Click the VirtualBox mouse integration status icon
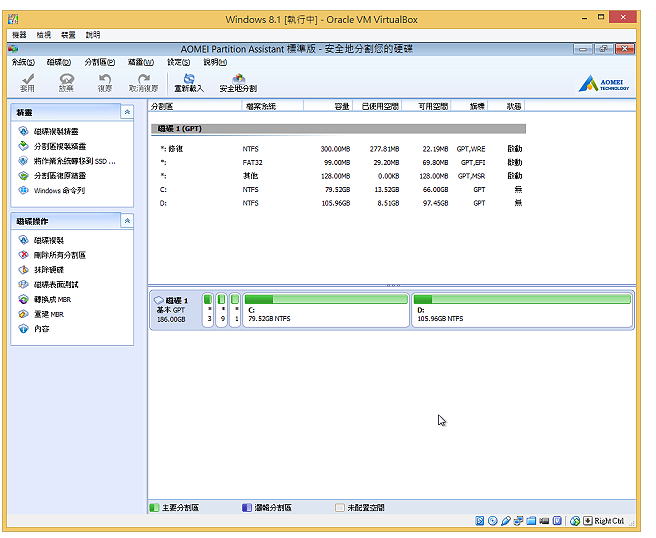 [575, 520]
